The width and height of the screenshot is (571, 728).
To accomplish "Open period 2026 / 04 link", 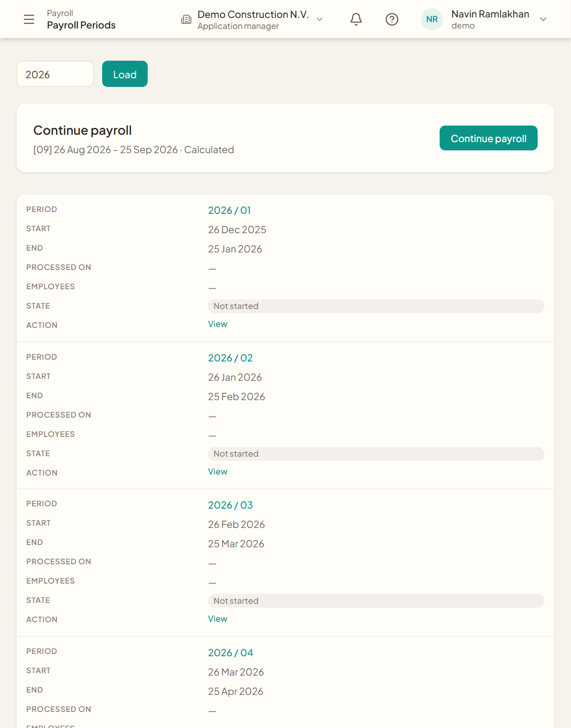I will click(x=231, y=653).
